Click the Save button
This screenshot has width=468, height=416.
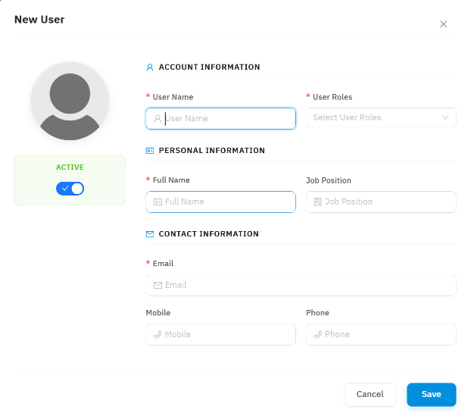pyautogui.click(x=431, y=394)
